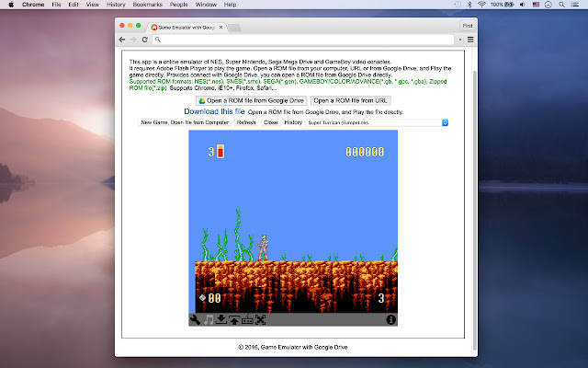Click the save state download-arrow icon
This screenshot has height=368, width=588.
(221, 319)
